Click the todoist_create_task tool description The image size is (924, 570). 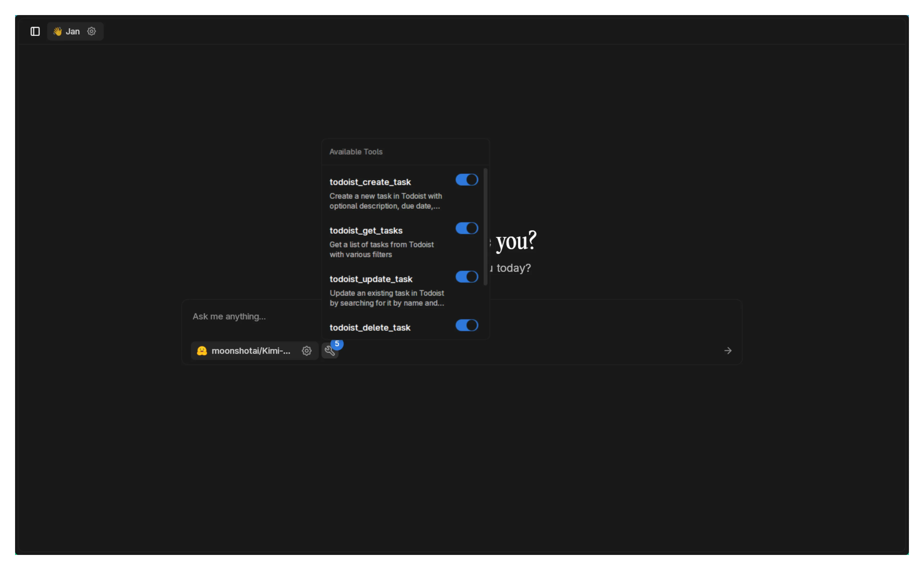click(x=385, y=201)
